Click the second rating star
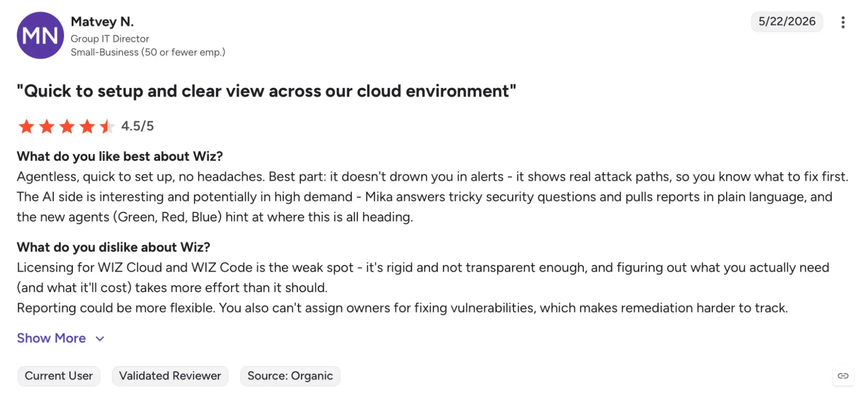The width and height of the screenshot is (868, 399). click(x=47, y=127)
